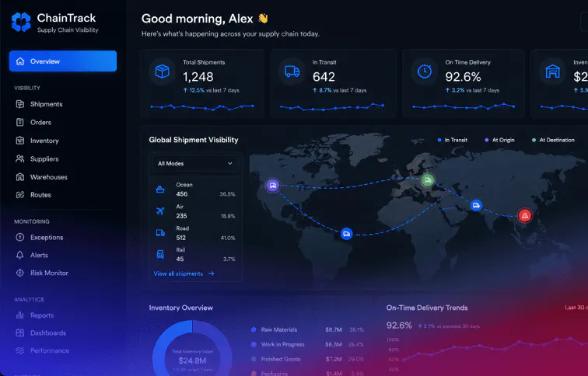Open the Risk Monitor page
Screen dimensions: 588x376
[49, 273]
